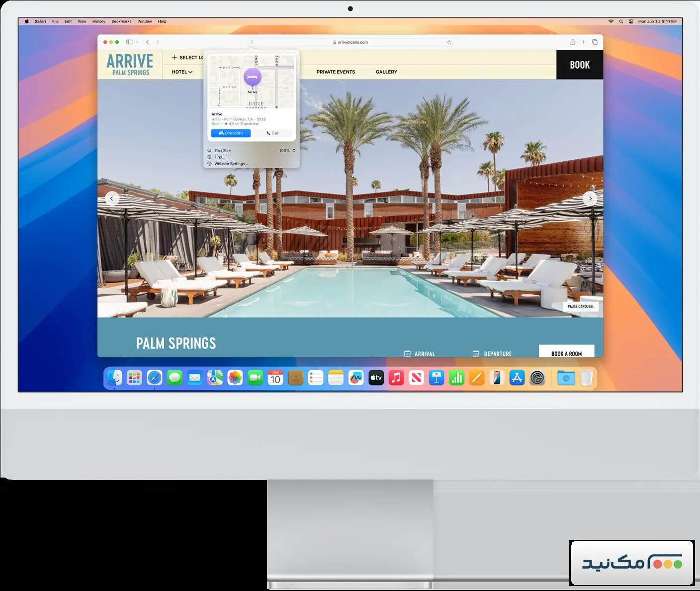Open Tab Overview icon in Safari toolbar
This screenshot has width=700, height=591.
click(x=595, y=42)
